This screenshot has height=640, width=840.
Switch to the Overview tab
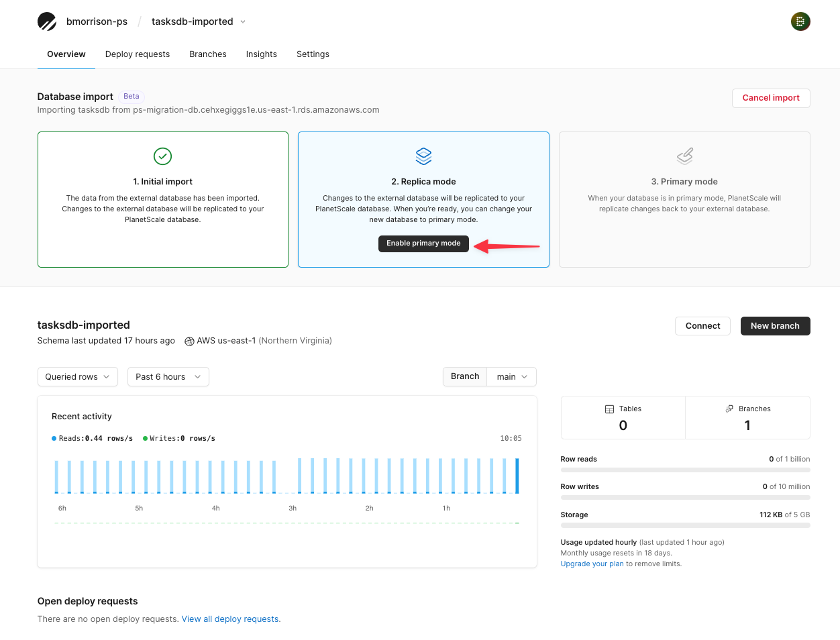click(66, 54)
